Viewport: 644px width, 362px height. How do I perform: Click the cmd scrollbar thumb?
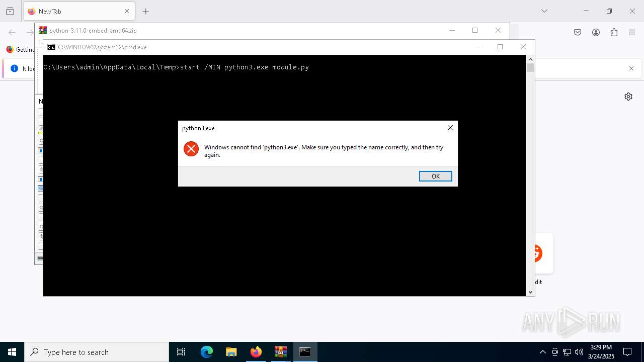(x=530, y=67)
